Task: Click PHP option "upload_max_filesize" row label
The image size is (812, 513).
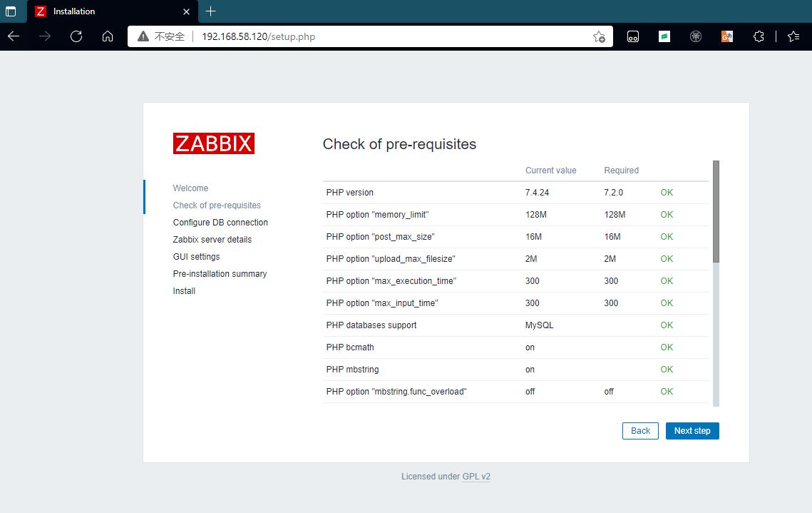Action: [391, 258]
